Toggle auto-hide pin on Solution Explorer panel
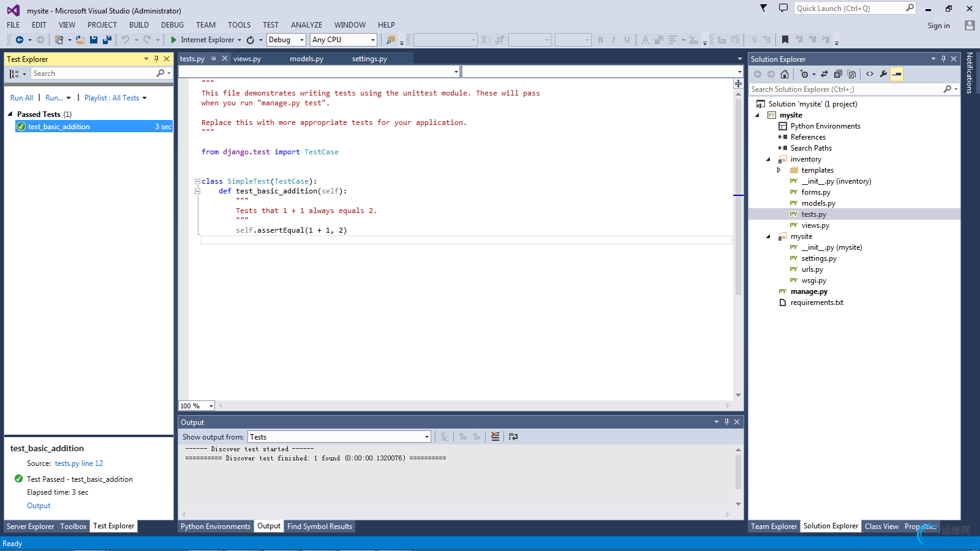Viewport: 980px width, 551px height. pyautogui.click(x=943, y=59)
